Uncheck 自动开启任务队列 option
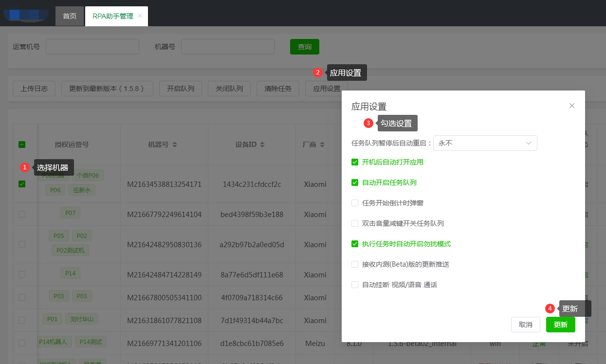The width and height of the screenshot is (606, 364). click(x=355, y=182)
